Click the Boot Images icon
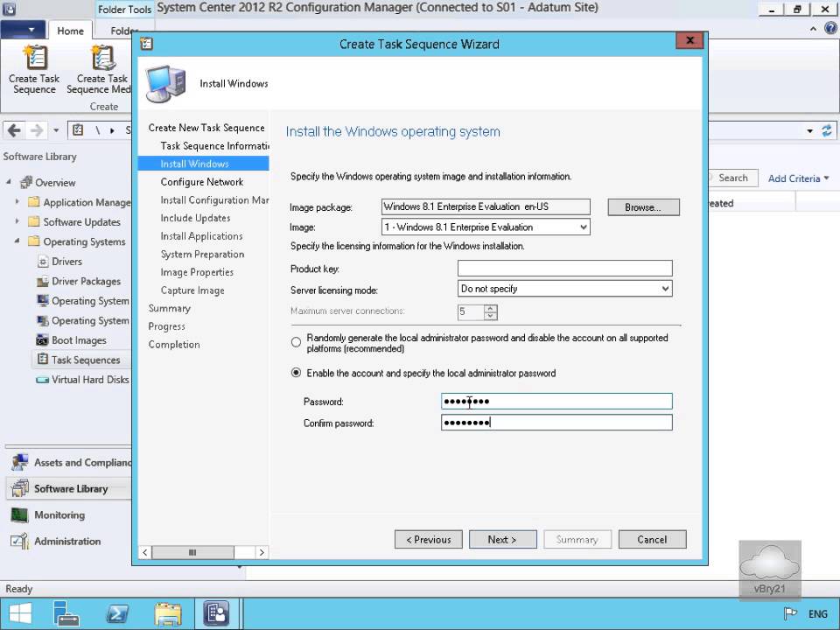This screenshot has width=840, height=630. (x=42, y=340)
